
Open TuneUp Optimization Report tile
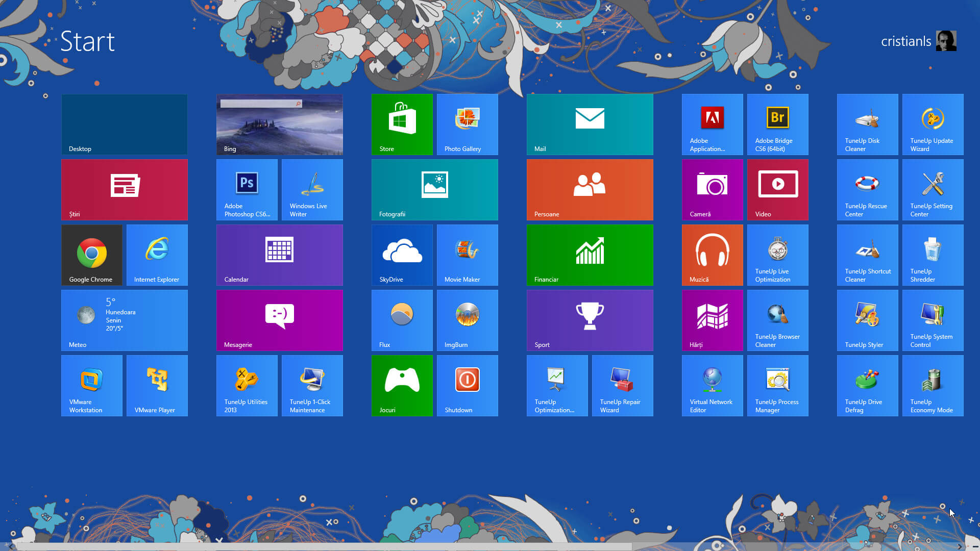557,385
